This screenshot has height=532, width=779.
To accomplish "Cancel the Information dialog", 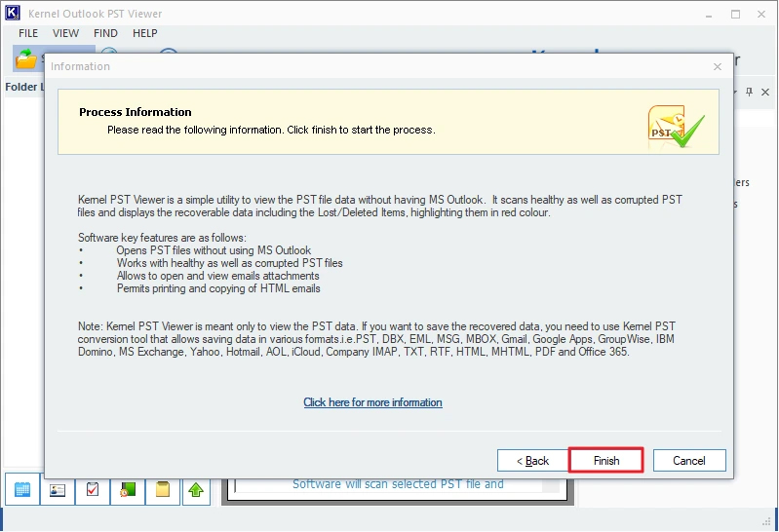I will [x=689, y=461].
